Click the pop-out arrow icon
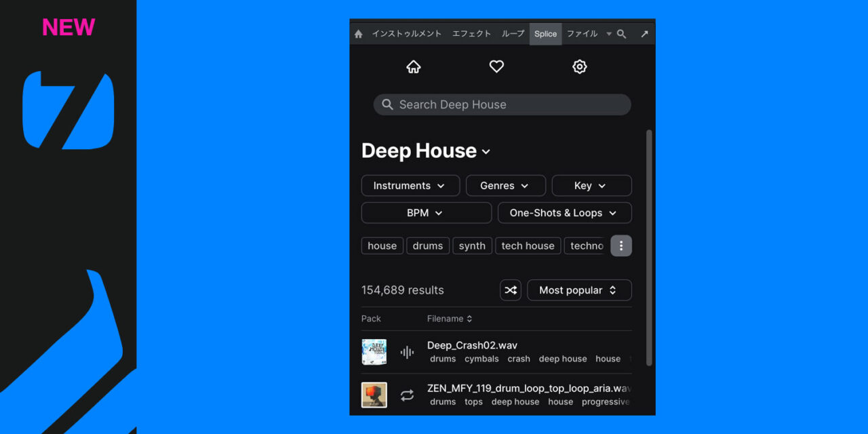 coord(644,34)
